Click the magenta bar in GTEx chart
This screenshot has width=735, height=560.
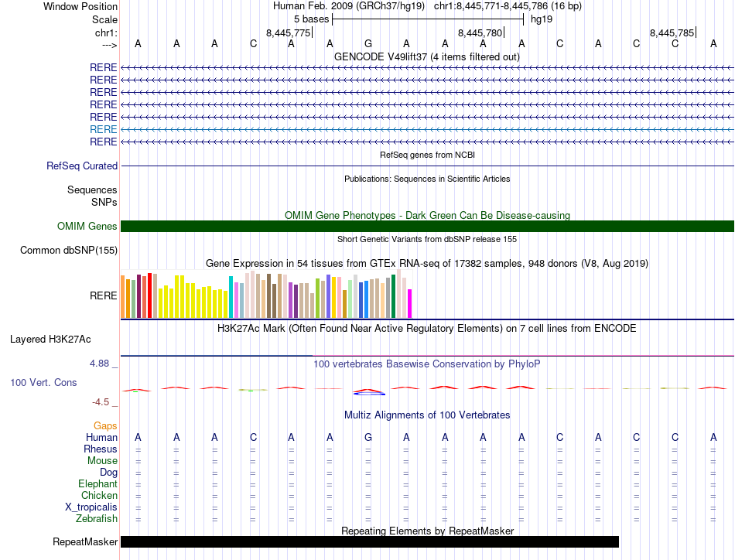click(410, 304)
